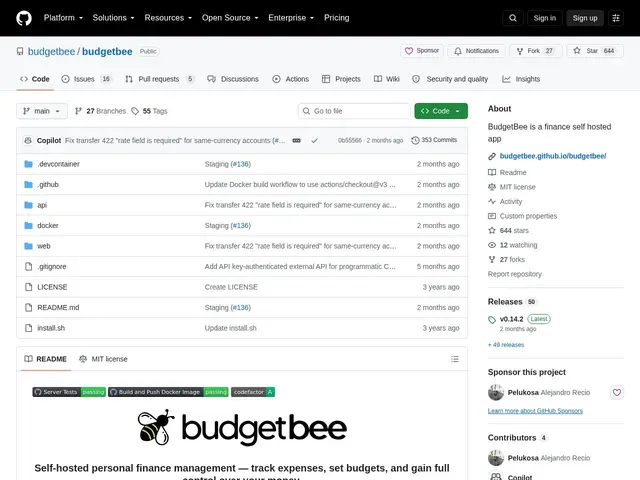Focus the Go to file search field
The height and width of the screenshot is (480, 640).
(x=354, y=111)
